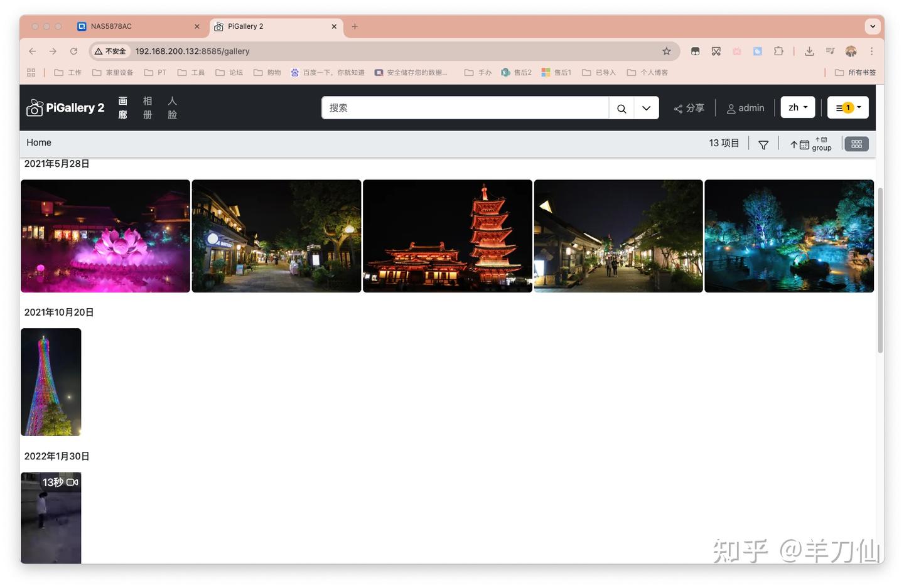
Task: Open the filter funnel icon
Action: tap(763, 144)
